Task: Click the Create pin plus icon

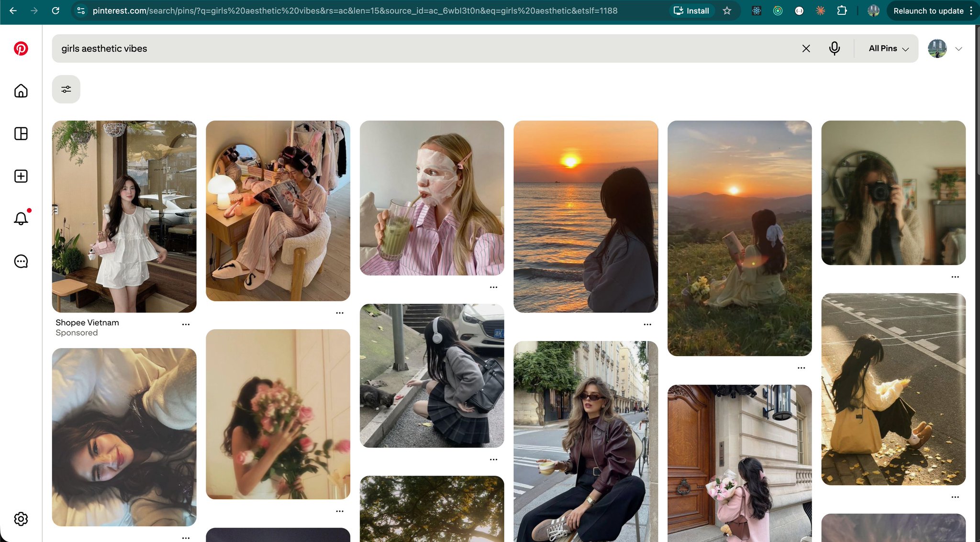Action: click(x=21, y=176)
